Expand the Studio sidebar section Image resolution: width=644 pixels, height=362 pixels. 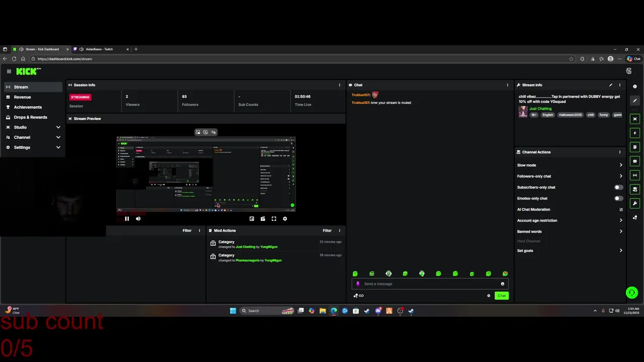pyautogui.click(x=33, y=127)
